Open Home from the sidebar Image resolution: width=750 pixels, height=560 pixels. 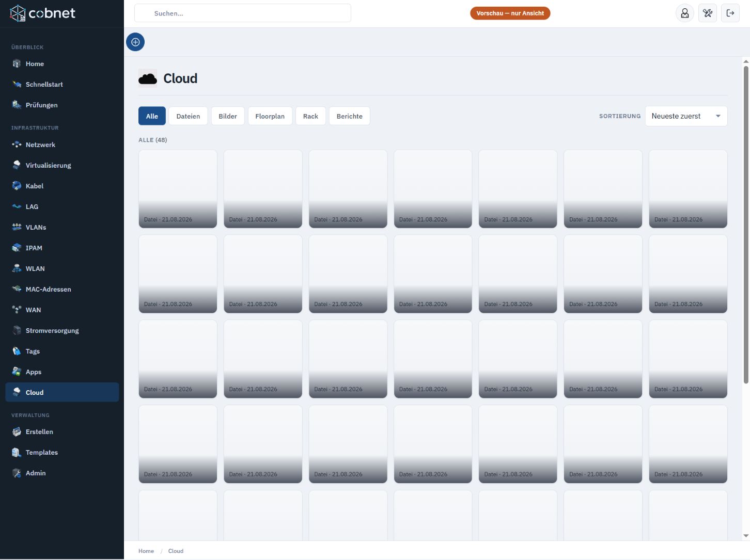(x=62, y=64)
